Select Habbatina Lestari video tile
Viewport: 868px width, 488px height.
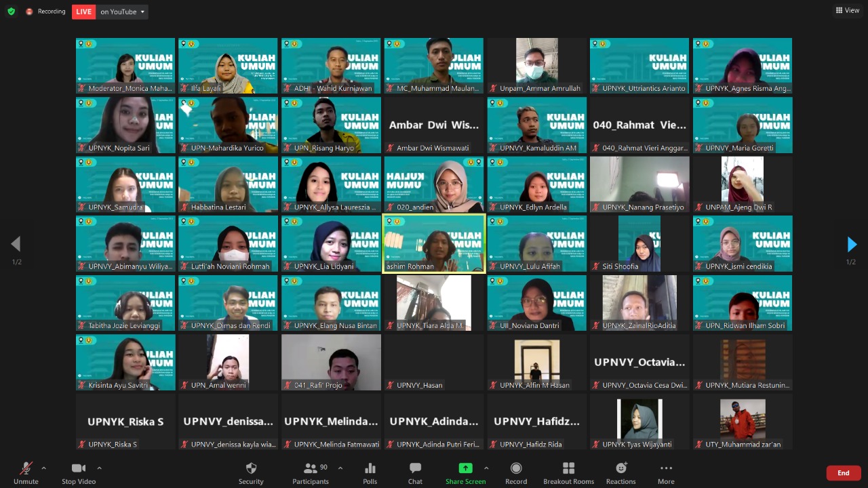click(228, 184)
